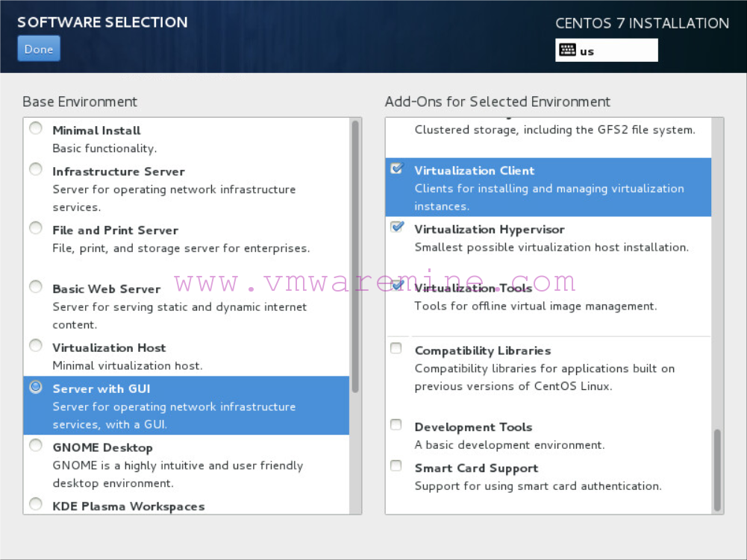747x560 pixels.
Task: Click "GNOME is a highly intuitive" description
Action: click(178, 474)
